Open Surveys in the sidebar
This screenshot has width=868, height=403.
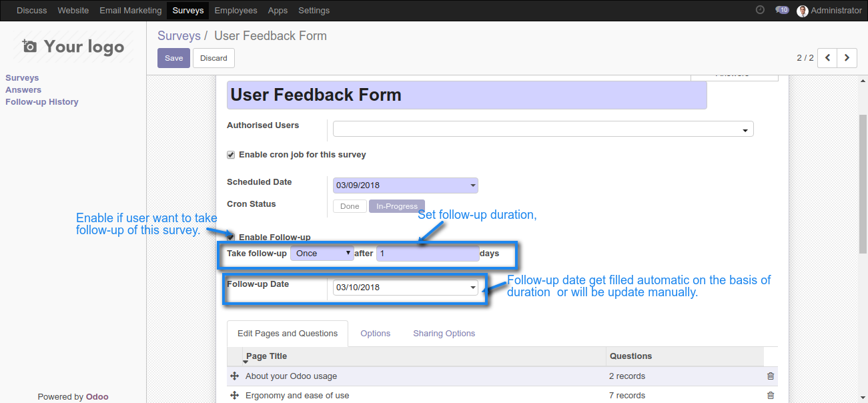point(22,78)
